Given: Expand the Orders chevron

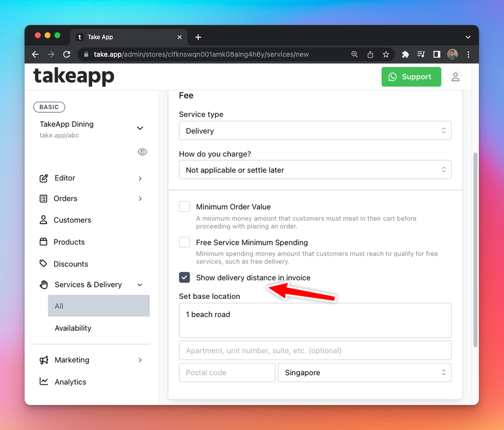Looking at the screenshot, I should tap(140, 199).
